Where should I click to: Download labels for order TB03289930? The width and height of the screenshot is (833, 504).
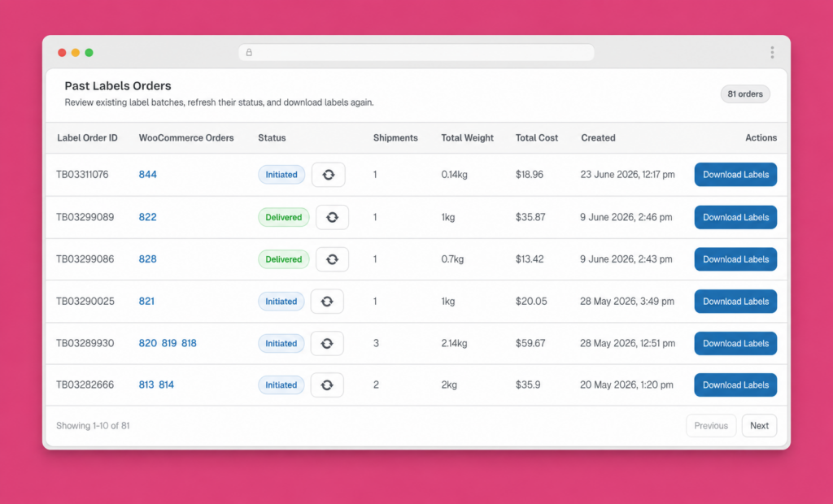735,343
